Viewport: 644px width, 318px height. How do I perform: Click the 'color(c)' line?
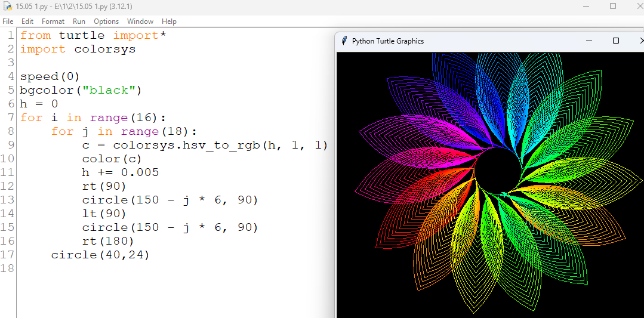[112, 159]
